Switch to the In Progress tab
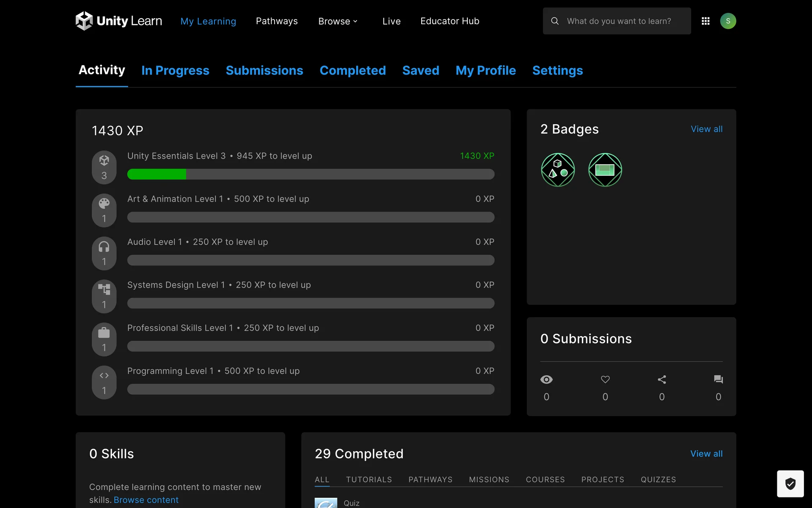 [x=175, y=70]
